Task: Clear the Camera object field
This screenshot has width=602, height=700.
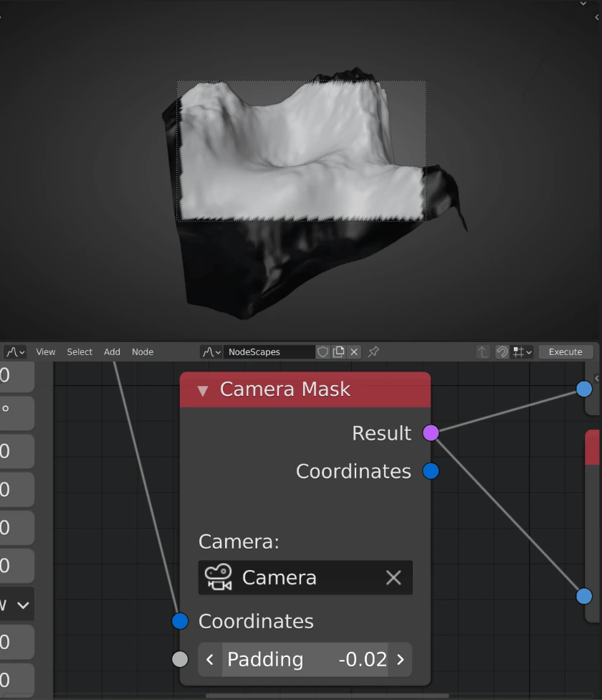Action: click(x=393, y=577)
